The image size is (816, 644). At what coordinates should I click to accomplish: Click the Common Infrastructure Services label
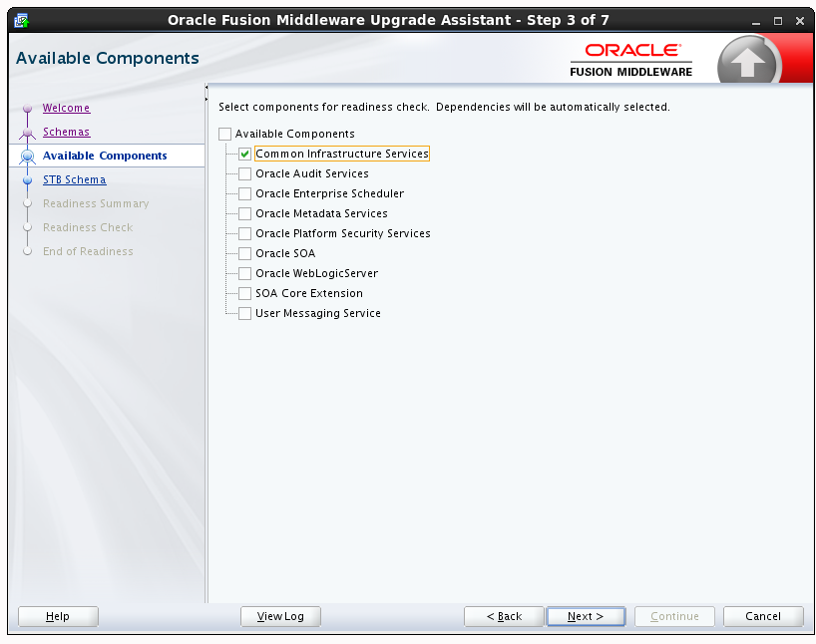[342, 154]
